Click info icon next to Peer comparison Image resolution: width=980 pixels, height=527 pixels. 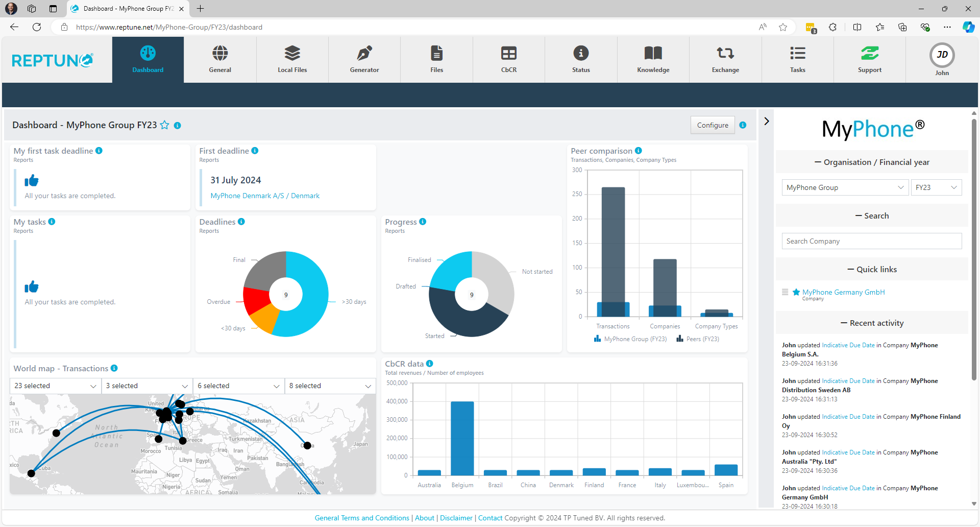point(639,151)
